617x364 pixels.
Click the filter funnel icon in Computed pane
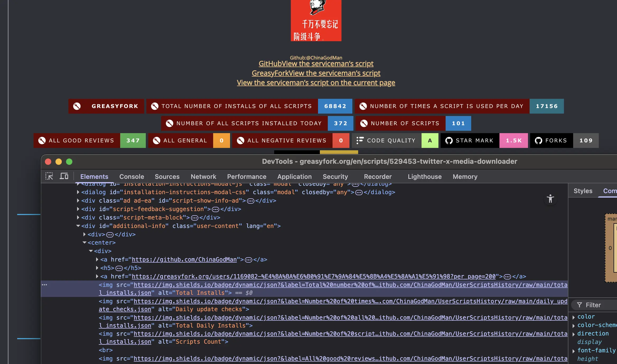[579, 305]
